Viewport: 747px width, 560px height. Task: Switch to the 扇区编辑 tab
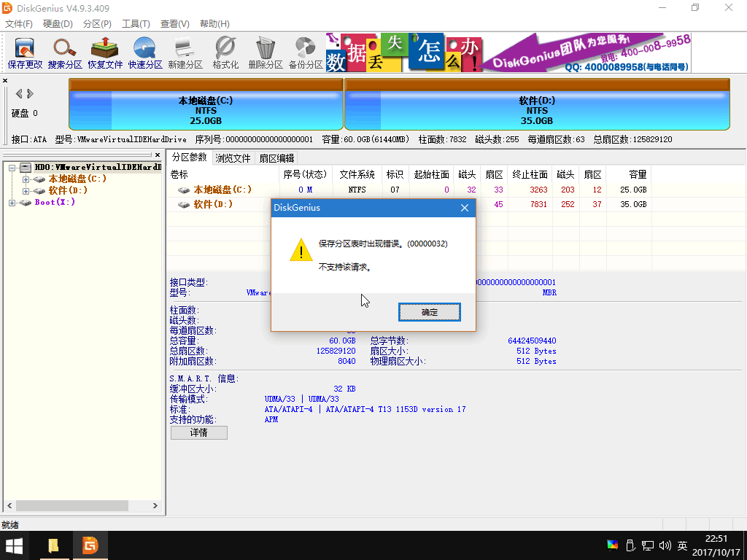(x=276, y=158)
